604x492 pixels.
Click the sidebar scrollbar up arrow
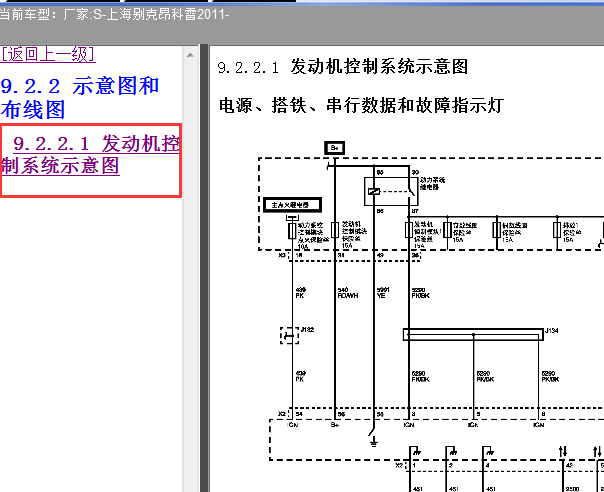click(190, 55)
